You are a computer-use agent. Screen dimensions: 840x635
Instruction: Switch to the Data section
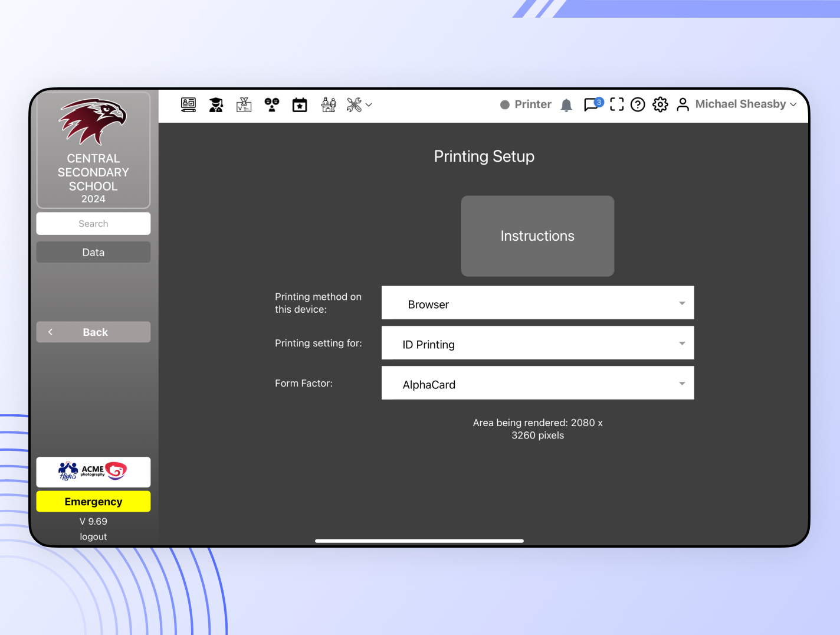click(x=93, y=252)
